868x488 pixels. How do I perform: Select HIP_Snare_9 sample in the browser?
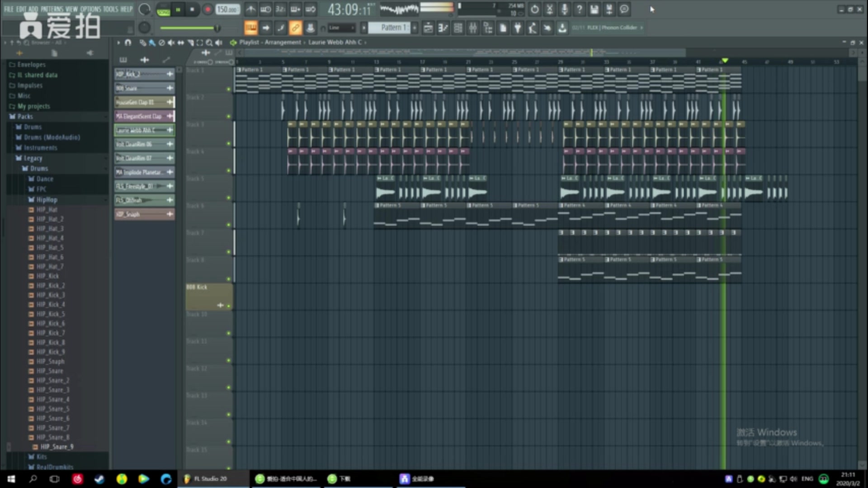(x=57, y=446)
